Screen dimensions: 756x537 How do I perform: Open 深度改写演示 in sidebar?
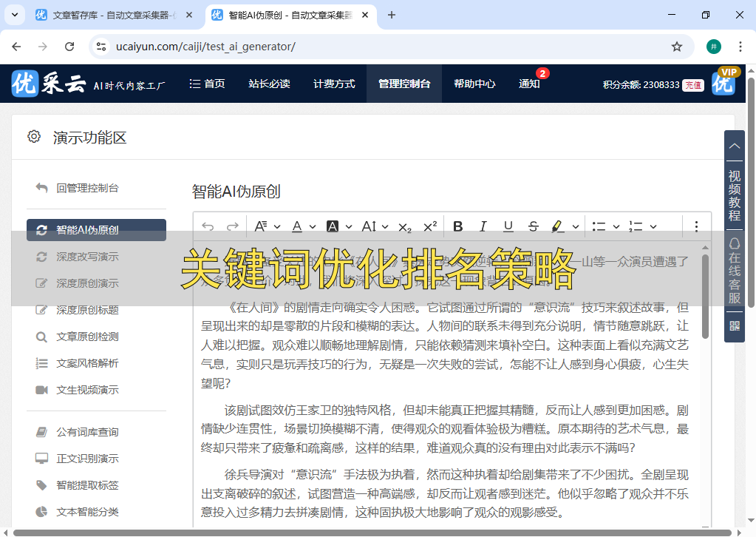click(86, 257)
